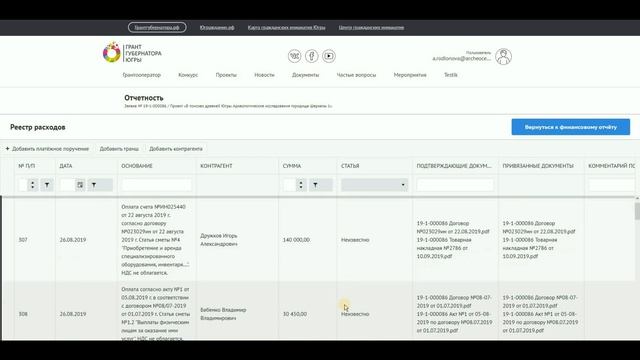
Task: Click the filter icon in Дата column
Action: pos(94,185)
